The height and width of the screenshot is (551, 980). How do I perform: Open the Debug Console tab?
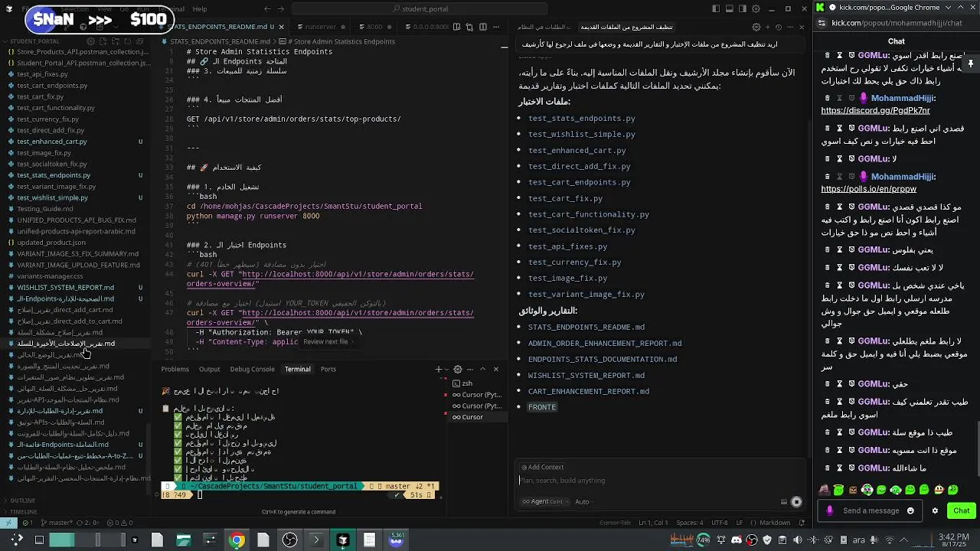click(x=252, y=369)
